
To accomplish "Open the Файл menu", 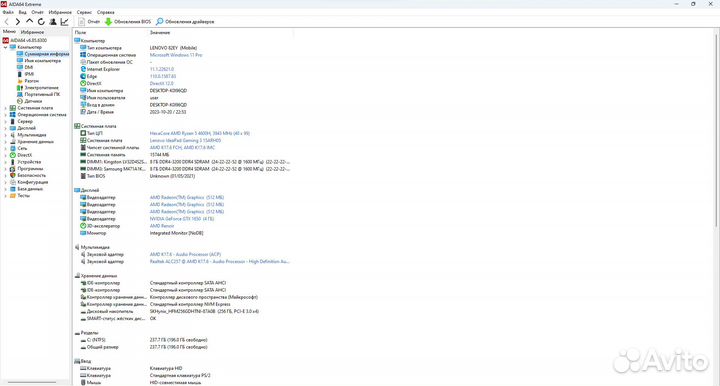I will point(8,12).
